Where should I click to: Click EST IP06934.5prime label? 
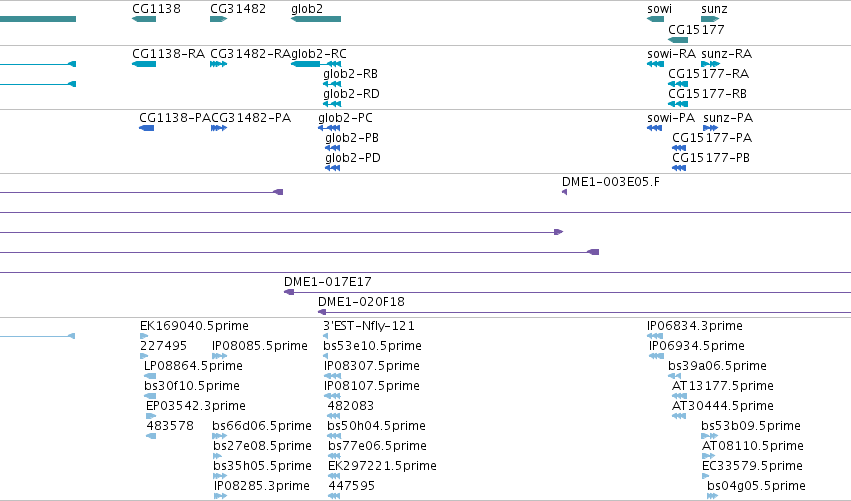(697, 346)
